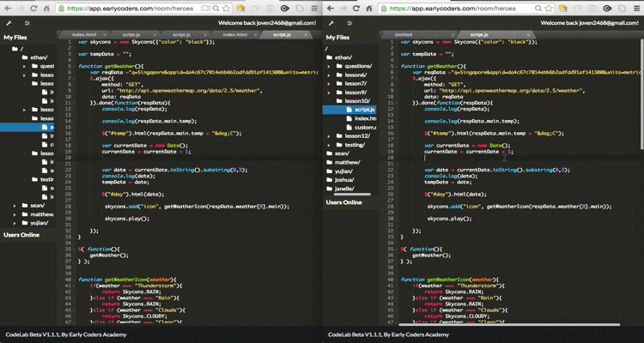Select the matthew/ folder in right window
Screen dimensions: 644x343
344,162
